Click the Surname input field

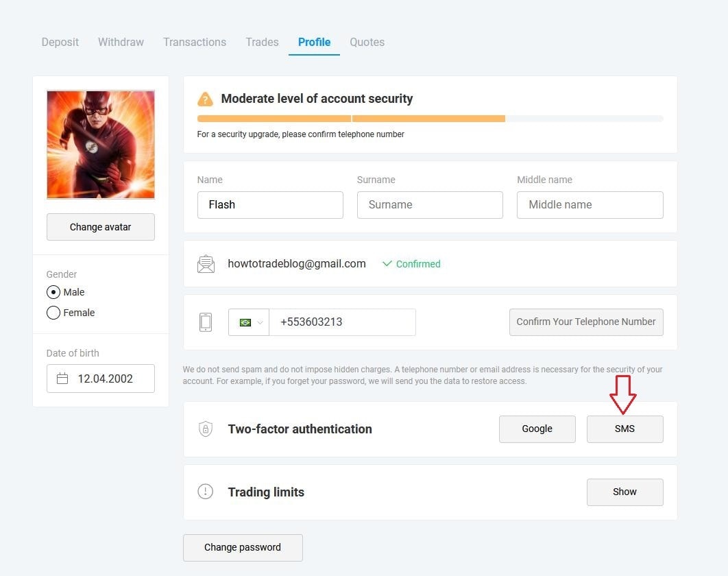click(430, 205)
